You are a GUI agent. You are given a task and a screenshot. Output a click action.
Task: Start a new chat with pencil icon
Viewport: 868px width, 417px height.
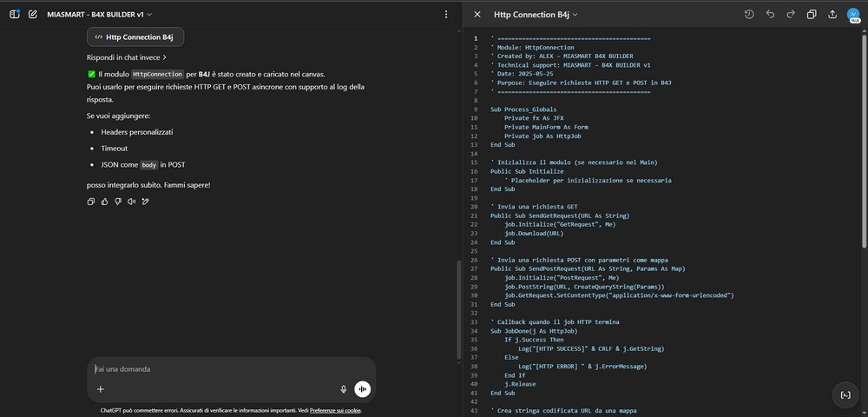(x=33, y=15)
